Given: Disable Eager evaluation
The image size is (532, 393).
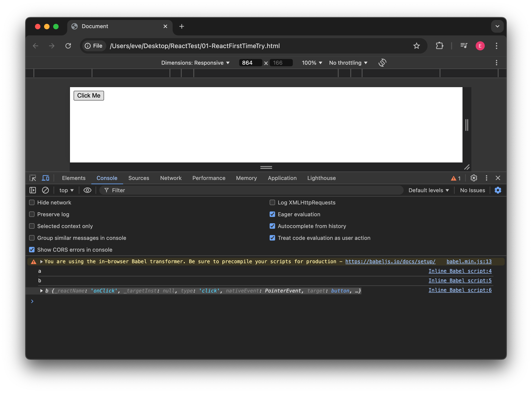Looking at the screenshot, I should pos(272,214).
